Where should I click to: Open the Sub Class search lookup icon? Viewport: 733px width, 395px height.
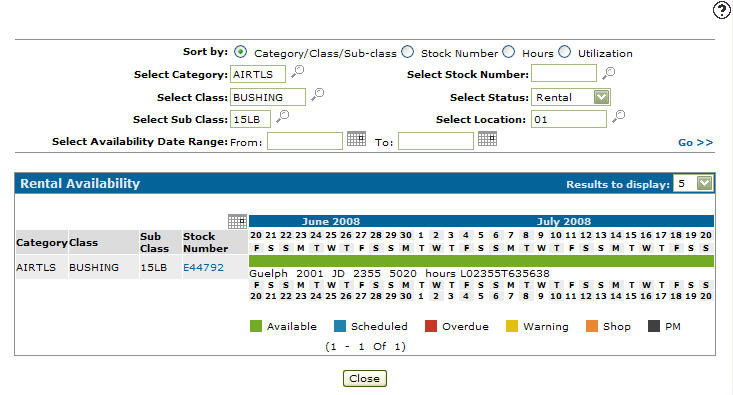pyautogui.click(x=282, y=116)
